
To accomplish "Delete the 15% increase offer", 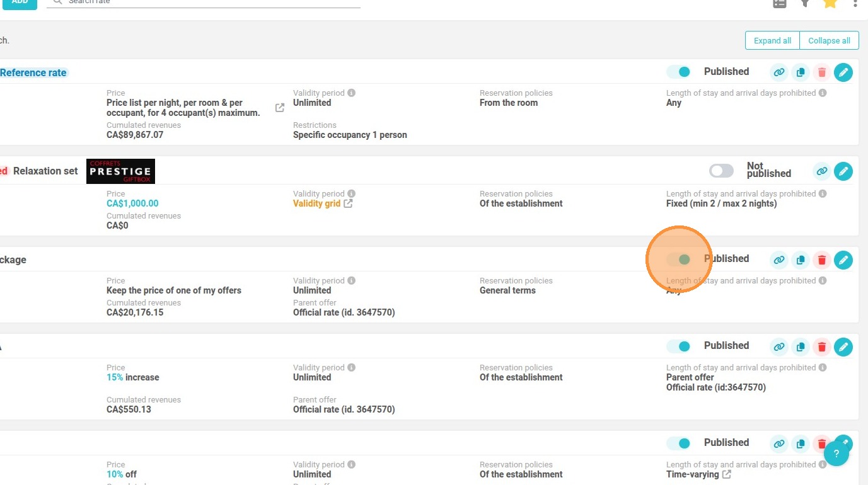I will pyautogui.click(x=822, y=346).
